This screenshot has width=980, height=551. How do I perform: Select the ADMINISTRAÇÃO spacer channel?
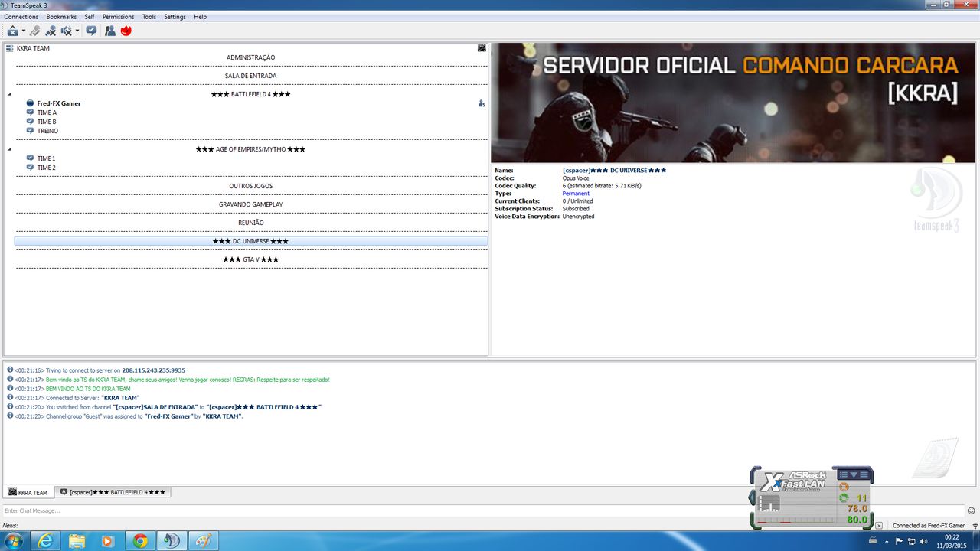tap(250, 57)
